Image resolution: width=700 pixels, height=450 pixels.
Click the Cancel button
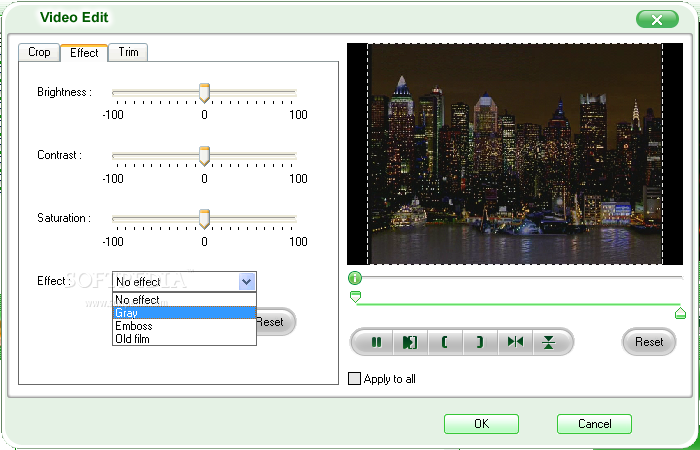[594, 424]
